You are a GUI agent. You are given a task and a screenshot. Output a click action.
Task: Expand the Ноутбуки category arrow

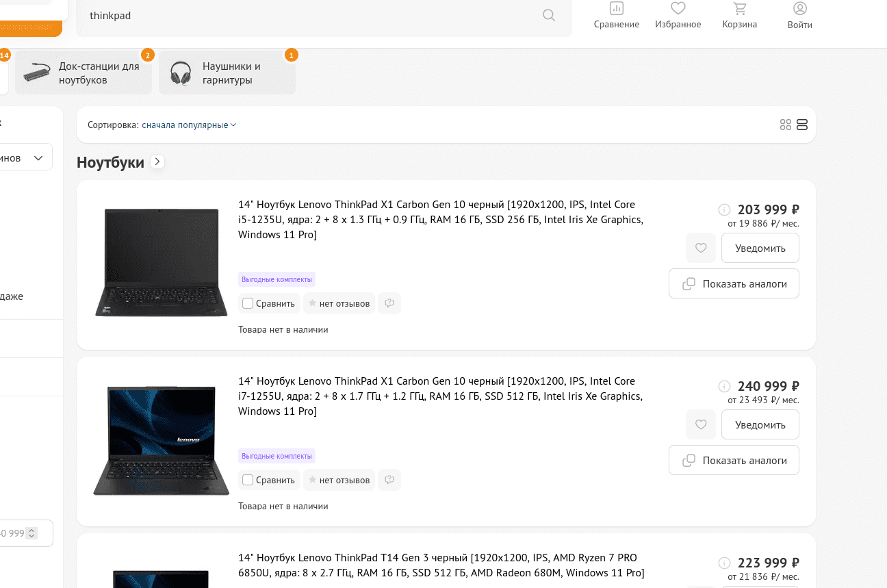point(157,162)
